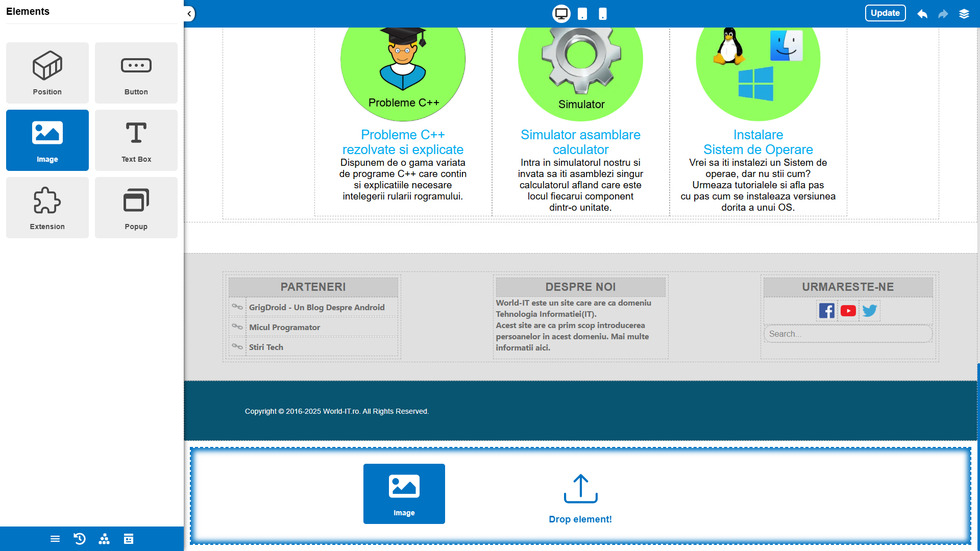Click the template layout icon at bottom
Viewport: 980px width, 551px height.
point(129,539)
